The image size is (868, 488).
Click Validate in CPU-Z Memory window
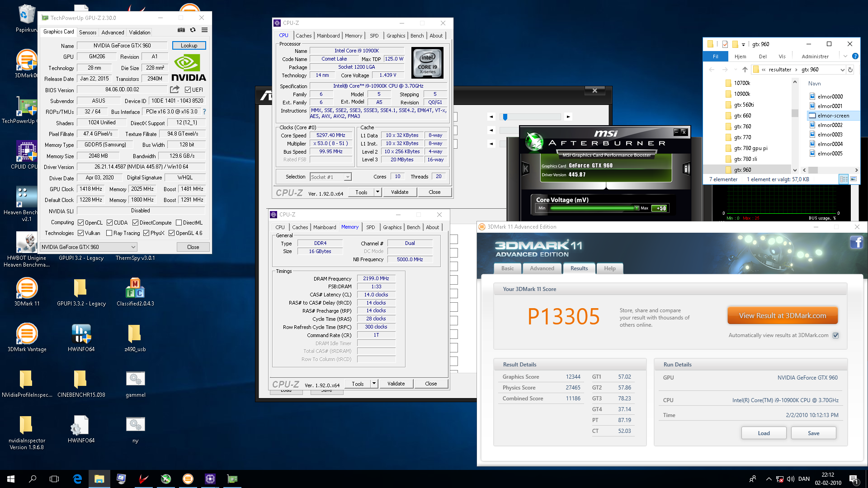396,384
